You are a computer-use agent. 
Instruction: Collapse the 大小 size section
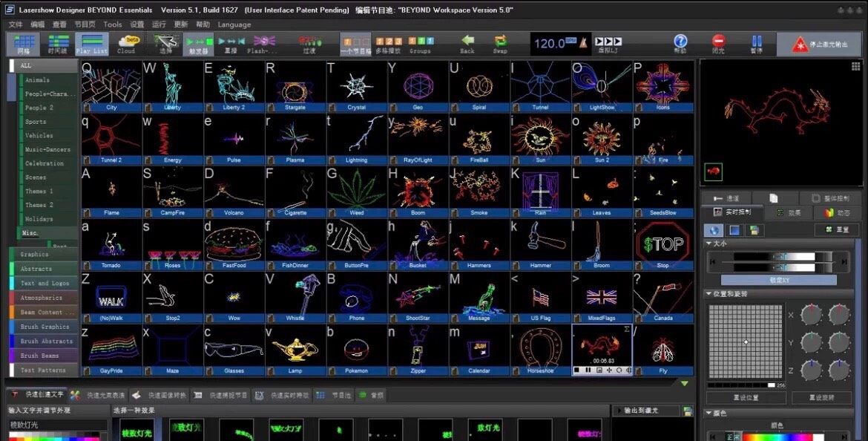[x=709, y=244]
